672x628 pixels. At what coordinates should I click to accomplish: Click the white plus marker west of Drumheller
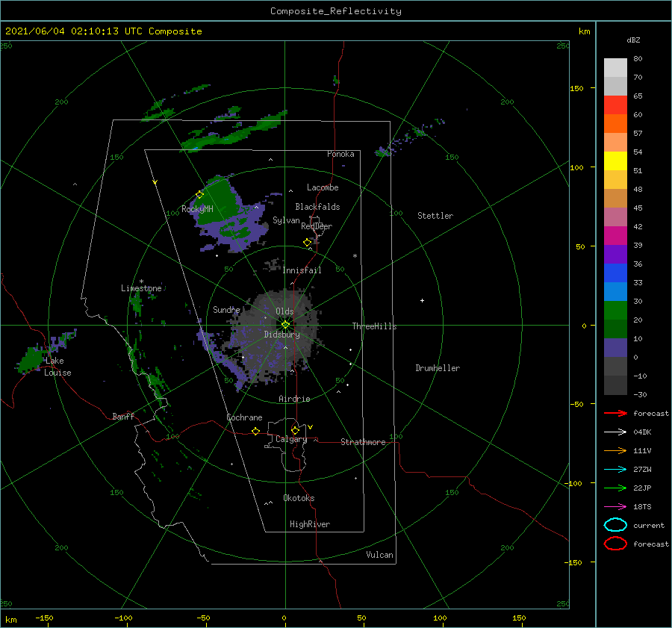click(422, 300)
